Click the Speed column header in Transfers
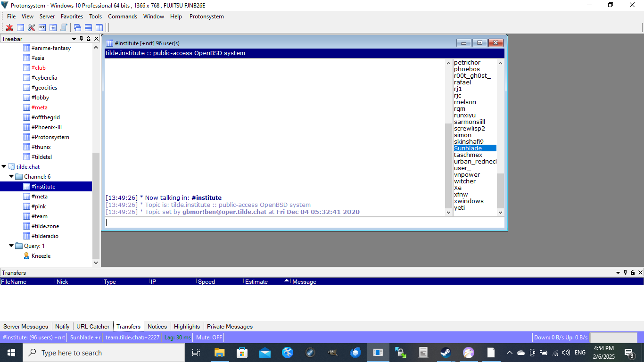644x362 pixels. pyautogui.click(x=220, y=281)
